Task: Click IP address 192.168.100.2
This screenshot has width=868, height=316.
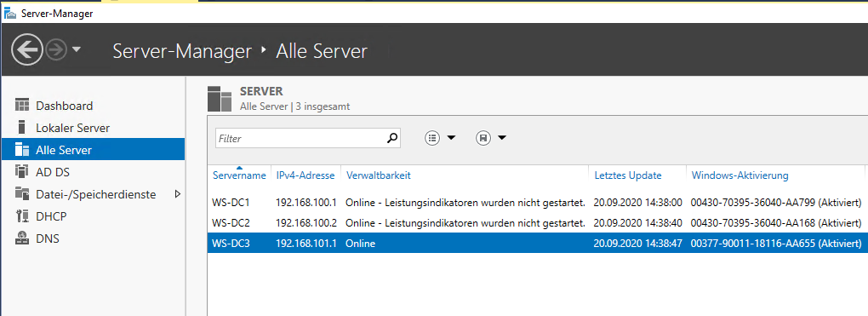Action: [x=306, y=223]
